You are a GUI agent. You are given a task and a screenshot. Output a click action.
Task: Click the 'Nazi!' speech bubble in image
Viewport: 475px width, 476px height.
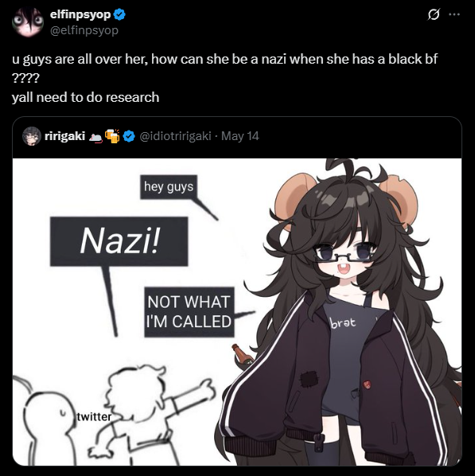tap(119, 241)
